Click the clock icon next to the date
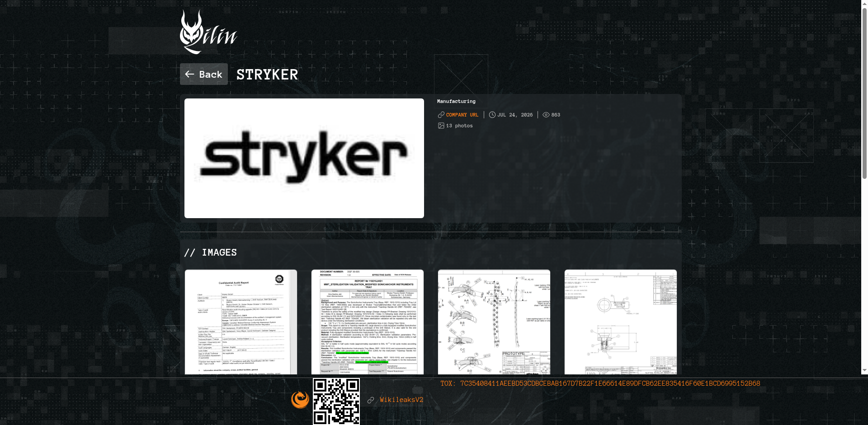868x425 pixels. (492, 115)
